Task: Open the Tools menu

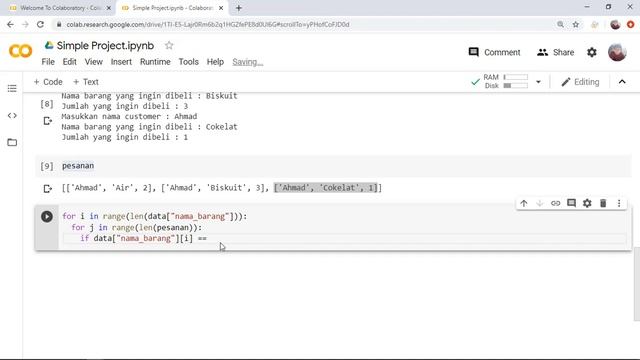Action: click(188, 62)
